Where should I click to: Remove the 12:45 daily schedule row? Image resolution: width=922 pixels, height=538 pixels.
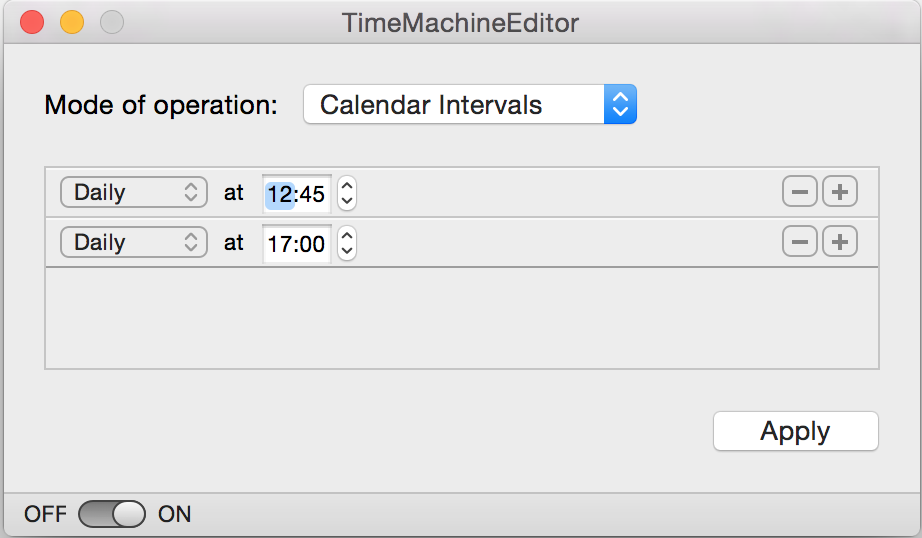tap(799, 192)
